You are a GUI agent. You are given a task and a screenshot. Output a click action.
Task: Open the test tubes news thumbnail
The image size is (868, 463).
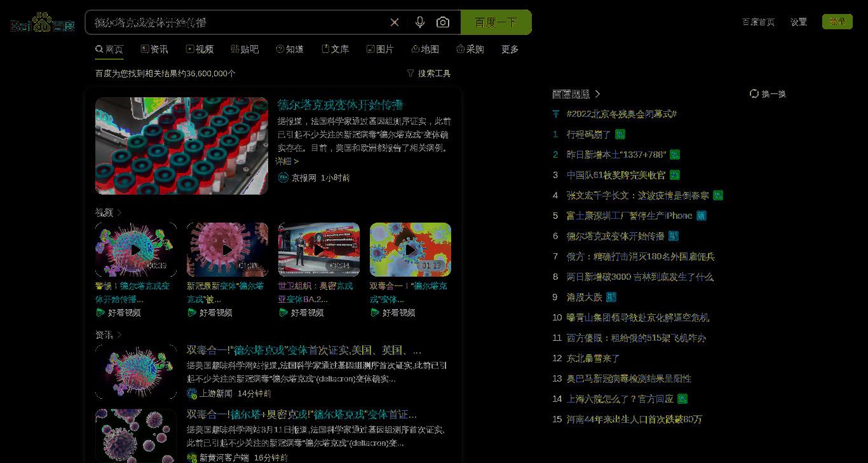point(182,146)
